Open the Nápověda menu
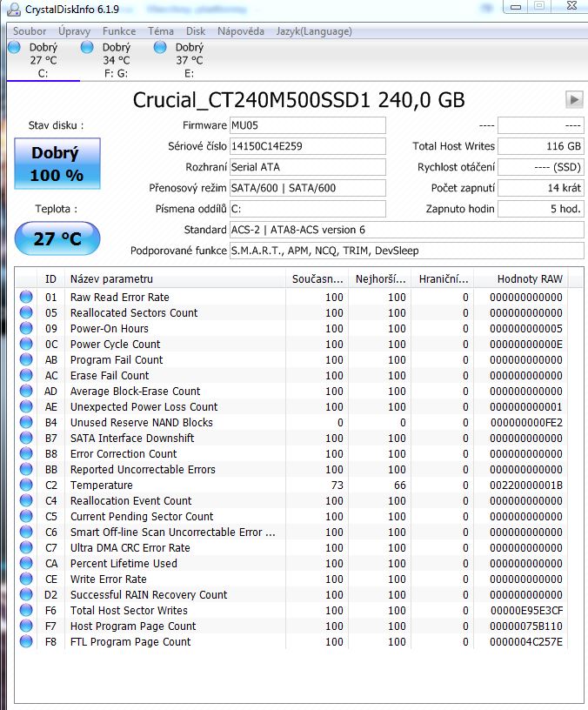The image size is (588, 710). pyautogui.click(x=240, y=31)
